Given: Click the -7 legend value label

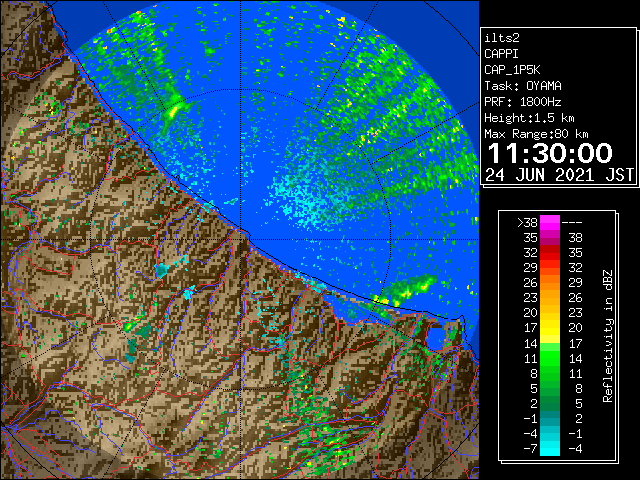Looking at the screenshot, I should coord(530,449).
